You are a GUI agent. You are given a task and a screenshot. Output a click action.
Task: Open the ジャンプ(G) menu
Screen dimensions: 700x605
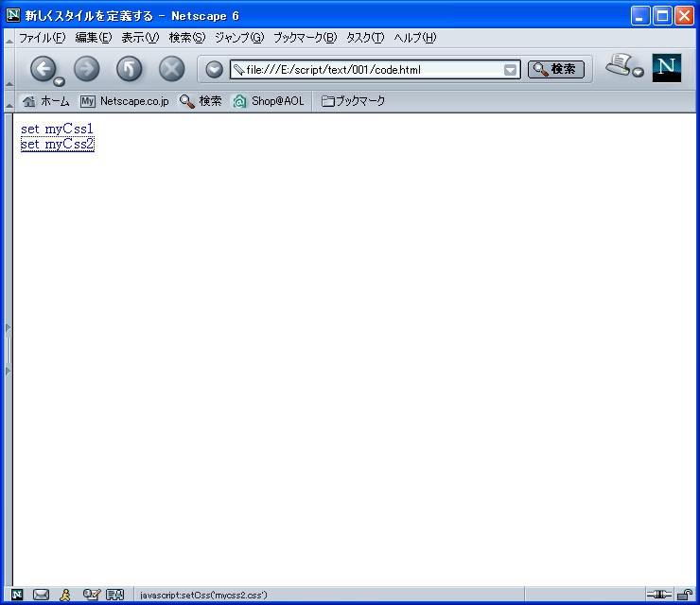(x=239, y=38)
